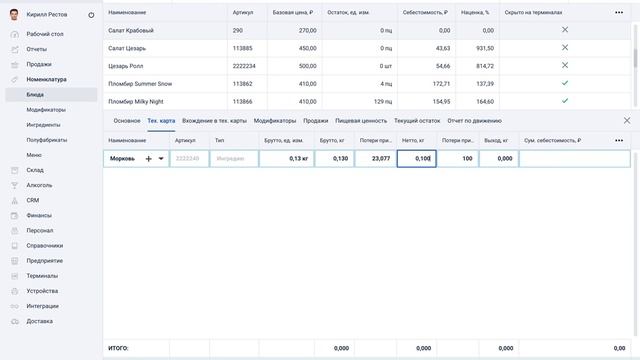Image resolution: width=640 pixels, height=360 pixels.
Task: Click the Отчеты sidebar icon
Action: point(15,49)
